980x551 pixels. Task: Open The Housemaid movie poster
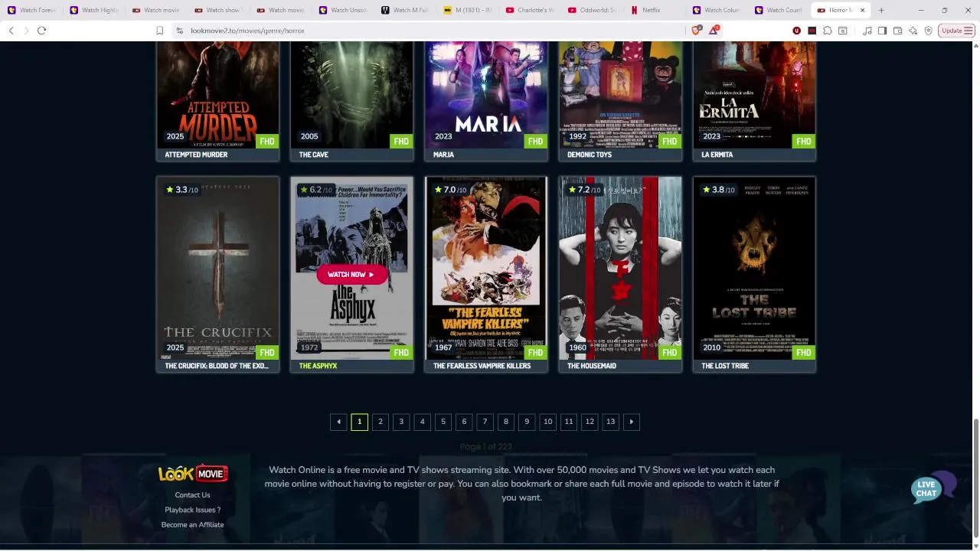[620, 268]
